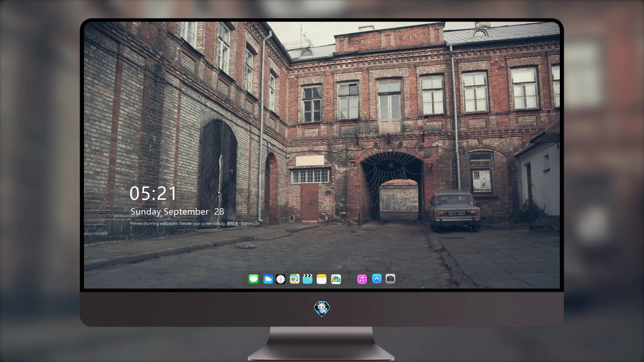Launch the iTunes music app

point(362,279)
